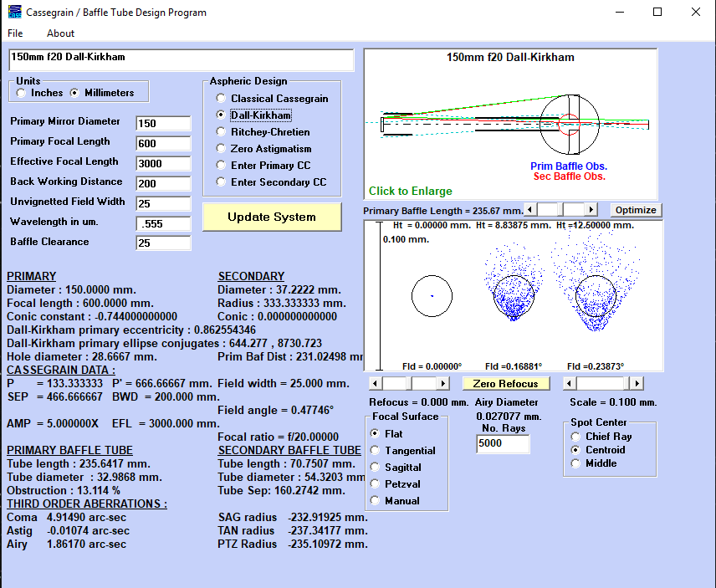Viewport: 716px width, 588px height.
Task: Click the Cassegrain app icon in title bar
Action: (14, 12)
